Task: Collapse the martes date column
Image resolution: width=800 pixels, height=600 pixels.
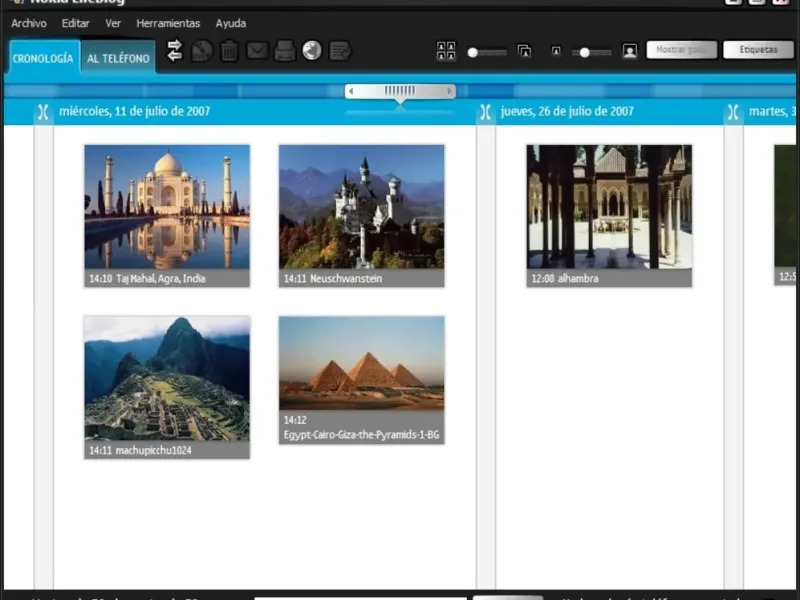Action: (733, 112)
